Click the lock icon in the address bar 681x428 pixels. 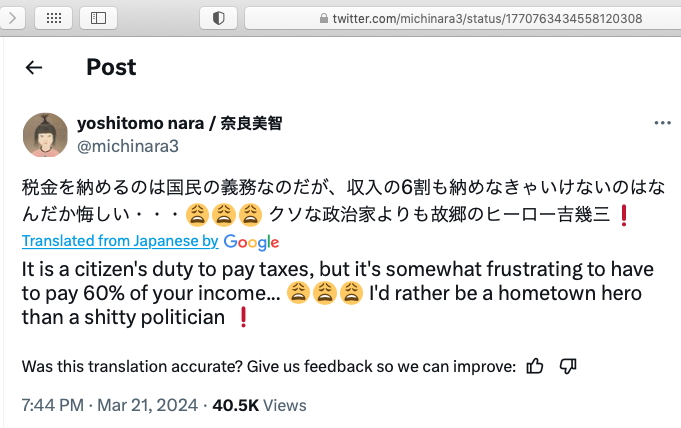point(322,19)
